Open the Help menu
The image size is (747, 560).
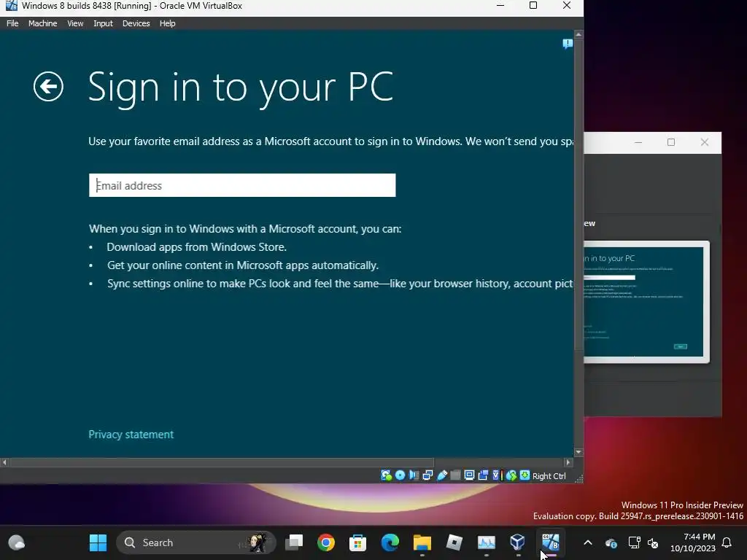[x=167, y=23]
